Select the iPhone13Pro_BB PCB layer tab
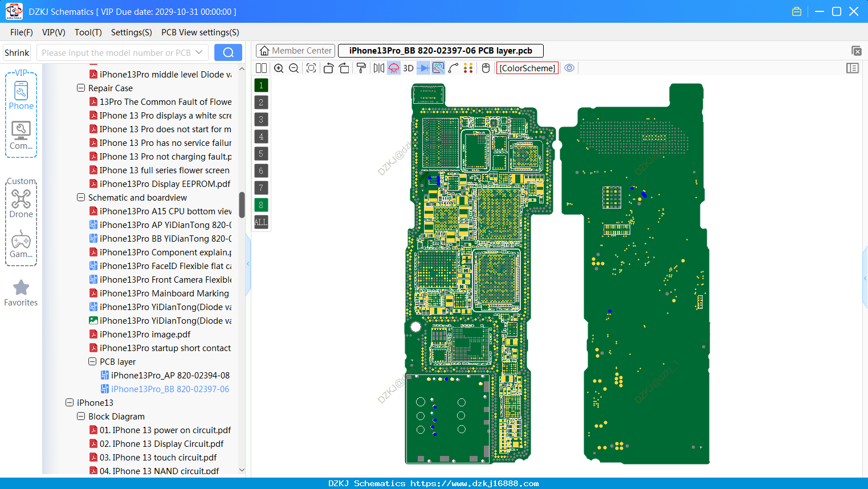The width and height of the screenshot is (868, 489). point(441,51)
